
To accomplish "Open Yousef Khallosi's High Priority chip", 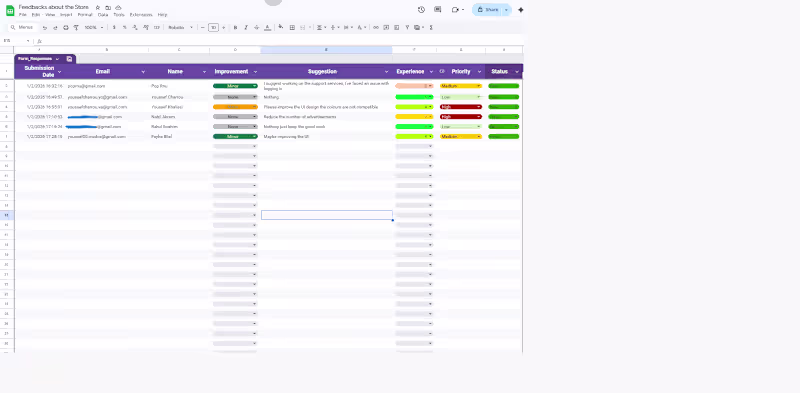I will (461, 107).
